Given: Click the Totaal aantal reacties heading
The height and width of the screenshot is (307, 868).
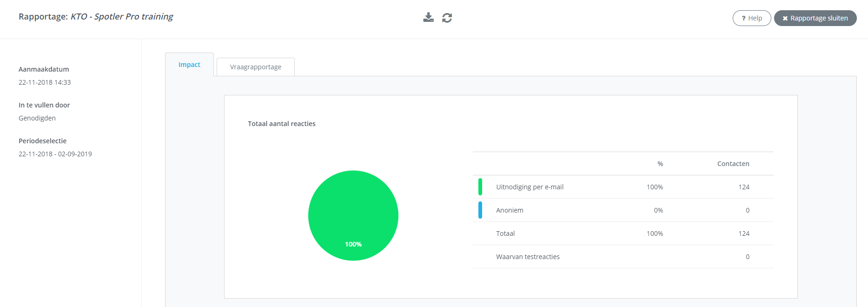Looking at the screenshot, I should click(x=281, y=124).
